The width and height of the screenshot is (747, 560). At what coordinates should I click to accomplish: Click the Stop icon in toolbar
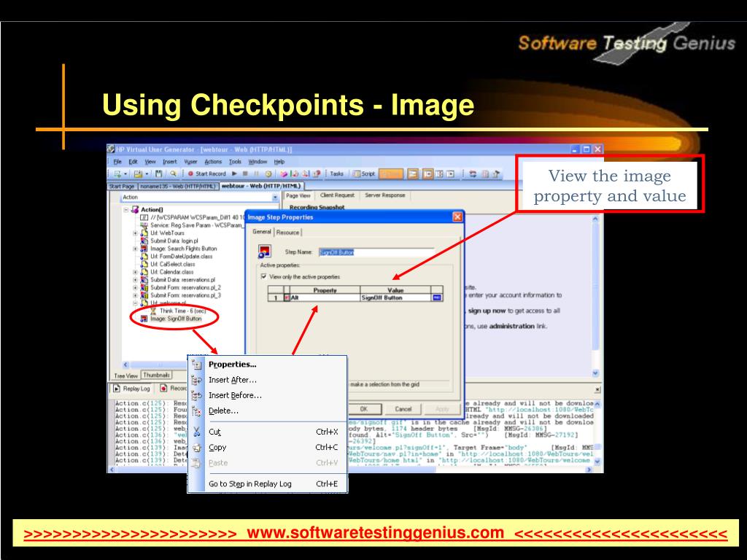click(x=245, y=174)
